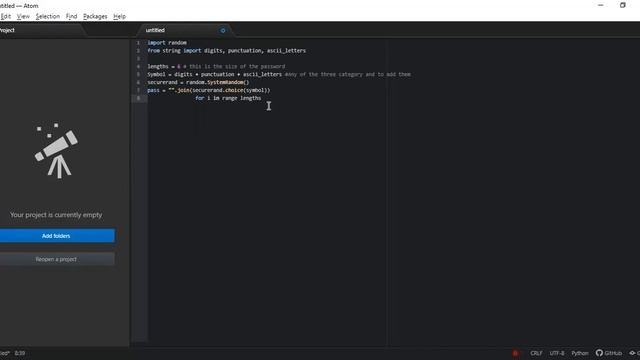Image resolution: width=640 pixels, height=360 pixels.
Task: Open the Git panel icon in status bar
Action: click(x=634, y=353)
